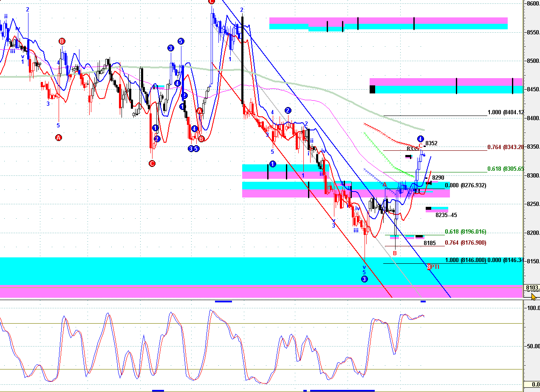Image resolution: width=540 pixels, height=392 pixels.
Task: Click the 0.764 (8176.900) projection label
Action: point(466,243)
